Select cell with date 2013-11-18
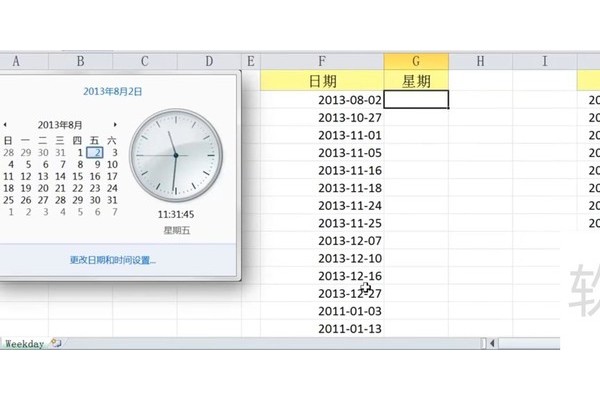Viewport: 600px width, 400px height. pos(322,188)
